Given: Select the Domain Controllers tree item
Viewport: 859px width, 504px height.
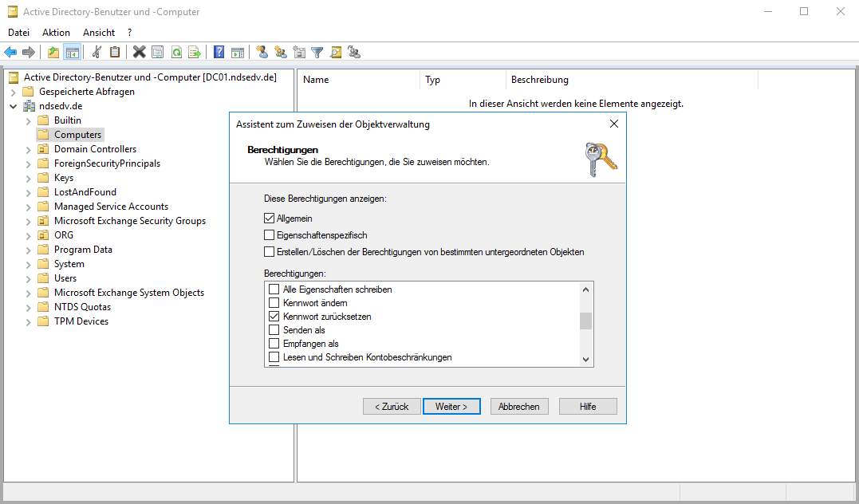Looking at the screenshot, I should tap(95, 149).
